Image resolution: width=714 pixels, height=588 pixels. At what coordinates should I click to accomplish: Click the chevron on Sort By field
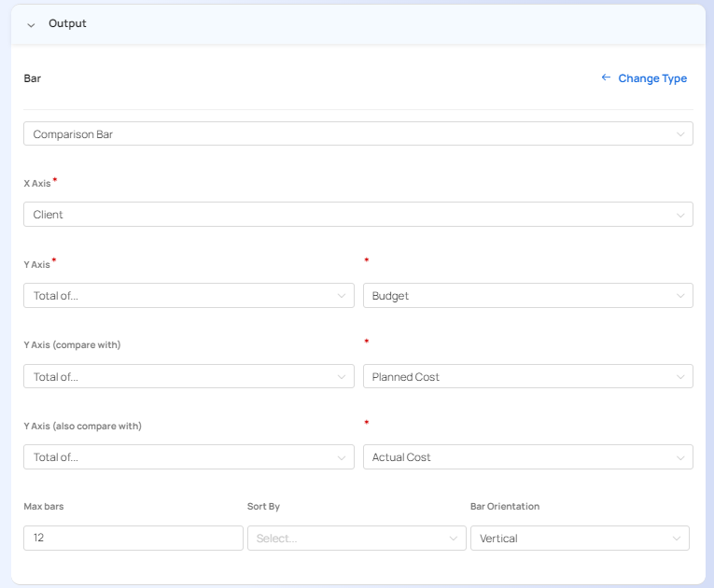[x=454, y=539]
